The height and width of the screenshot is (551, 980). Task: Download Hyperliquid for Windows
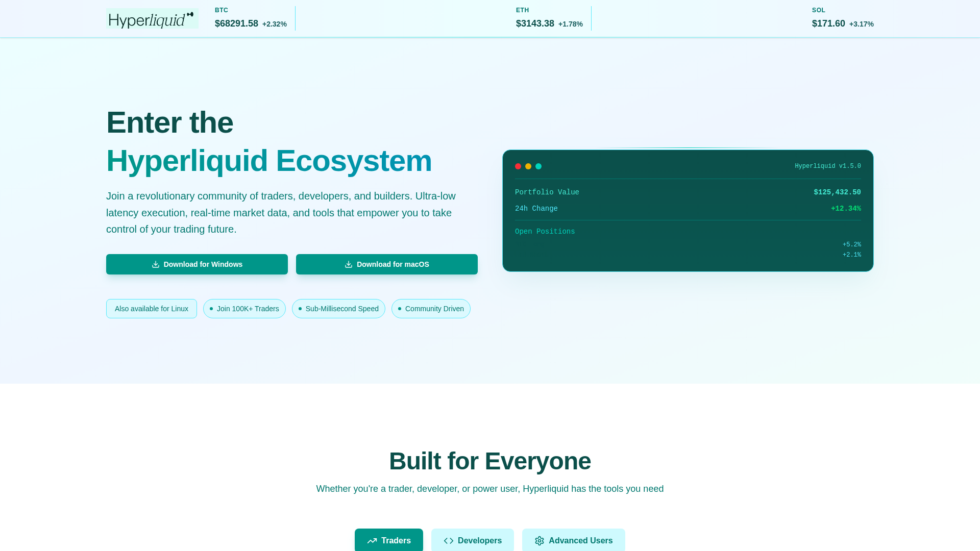coord(197,264)
